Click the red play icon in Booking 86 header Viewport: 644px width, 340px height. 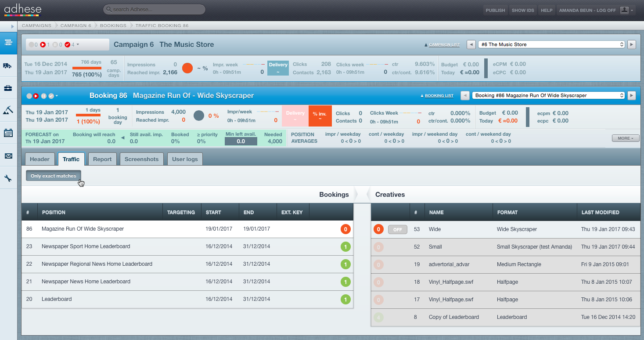[36, 96]
